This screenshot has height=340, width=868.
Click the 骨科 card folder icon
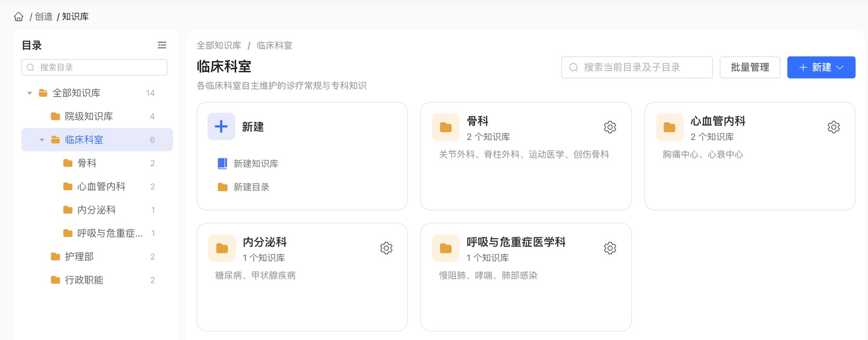[446, 127]
